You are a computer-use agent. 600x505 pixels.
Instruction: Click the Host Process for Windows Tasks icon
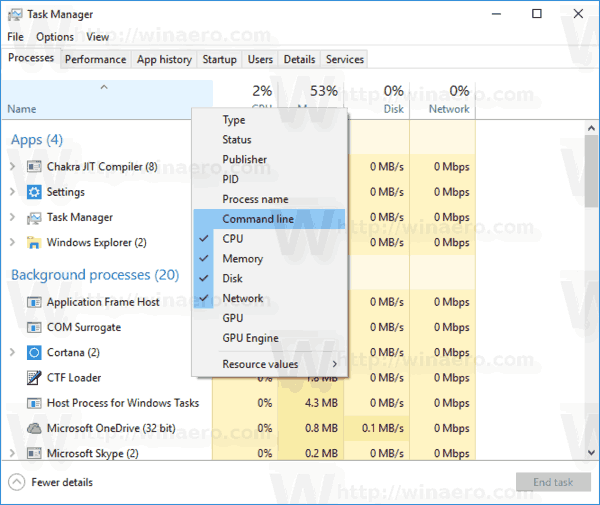click(x=34, y=403)
